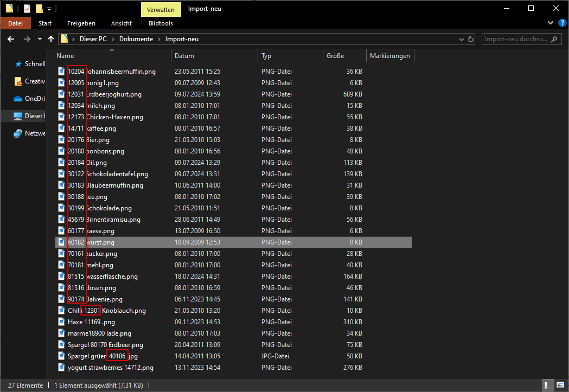Click the Import-neu search field

(x=515, y=39)
